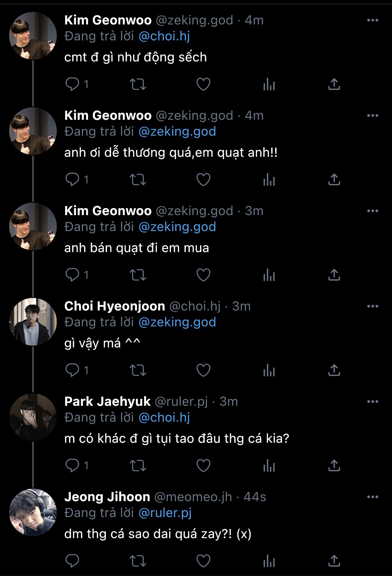Retweet Choi Hyeonjoon's tweet

138,370
